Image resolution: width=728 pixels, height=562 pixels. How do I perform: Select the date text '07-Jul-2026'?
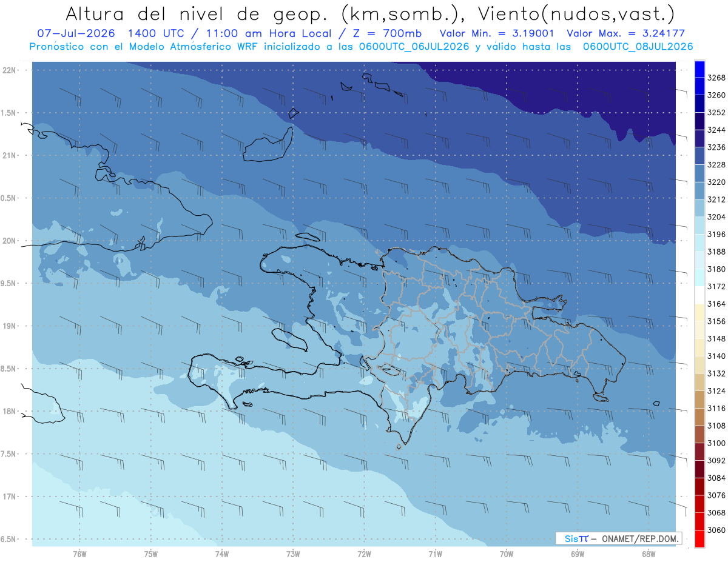pos(76,34)
